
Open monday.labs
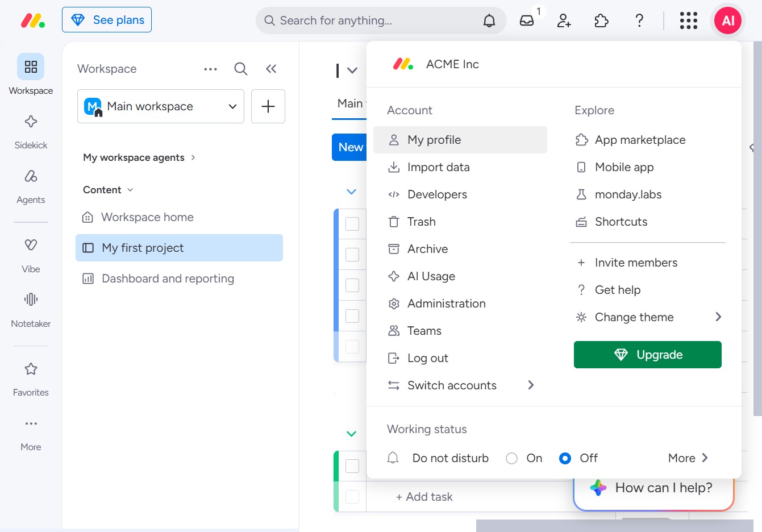tap(648, 194)
